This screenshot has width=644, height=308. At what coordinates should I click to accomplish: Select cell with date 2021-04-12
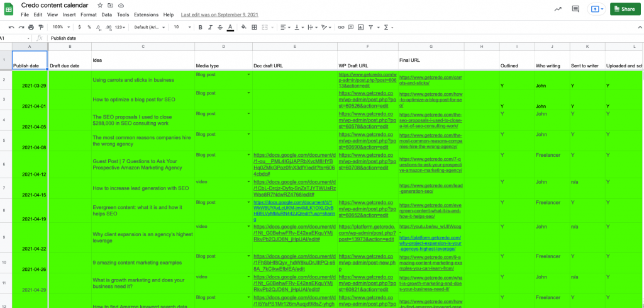pos(30,164)
